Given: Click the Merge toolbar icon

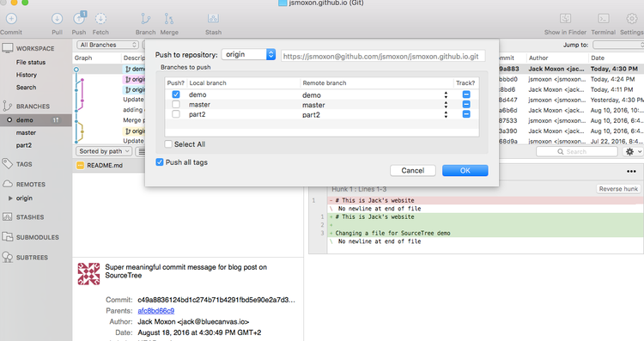Looking at the screenshot, I should pos(169,19).
